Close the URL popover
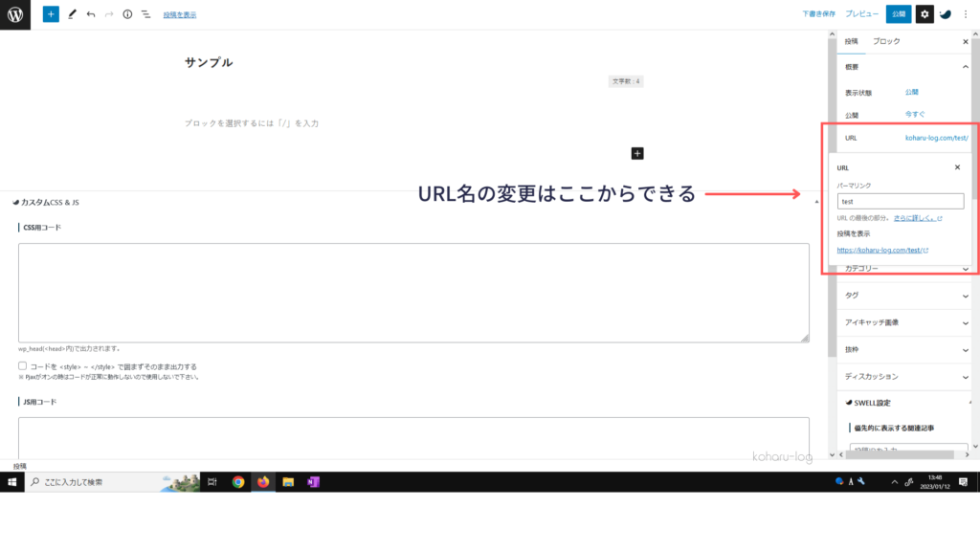This screenshot has width=980, height=551. click(x=957, y=167)
